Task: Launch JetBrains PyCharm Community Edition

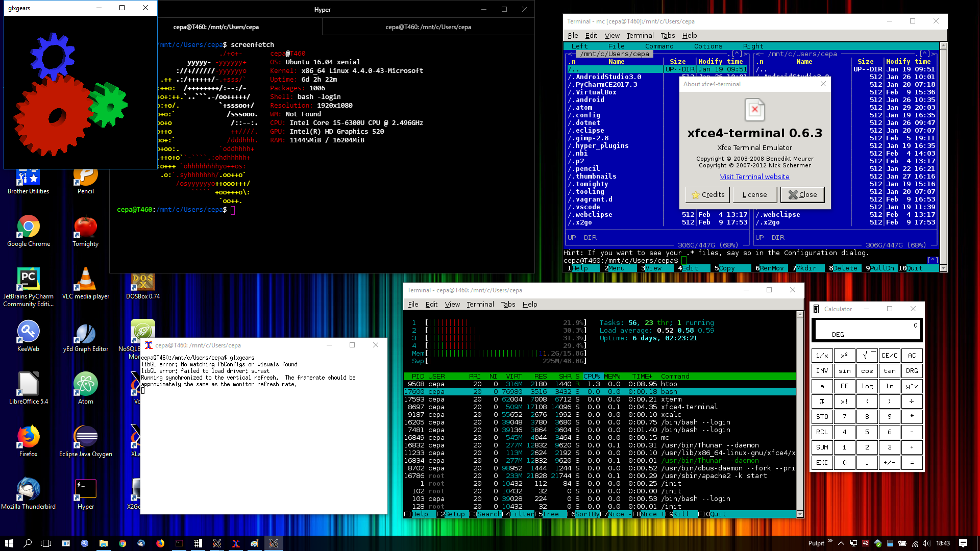Action: (28, 279)
